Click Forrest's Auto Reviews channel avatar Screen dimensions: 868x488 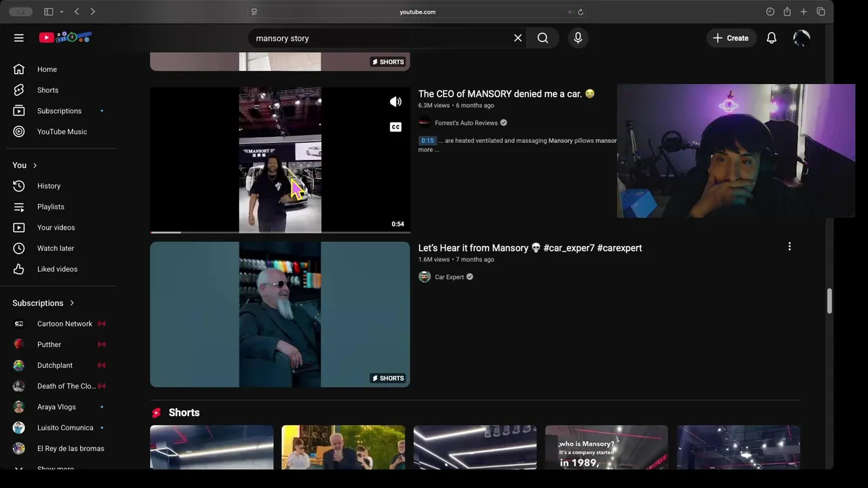tap(425, 123)
